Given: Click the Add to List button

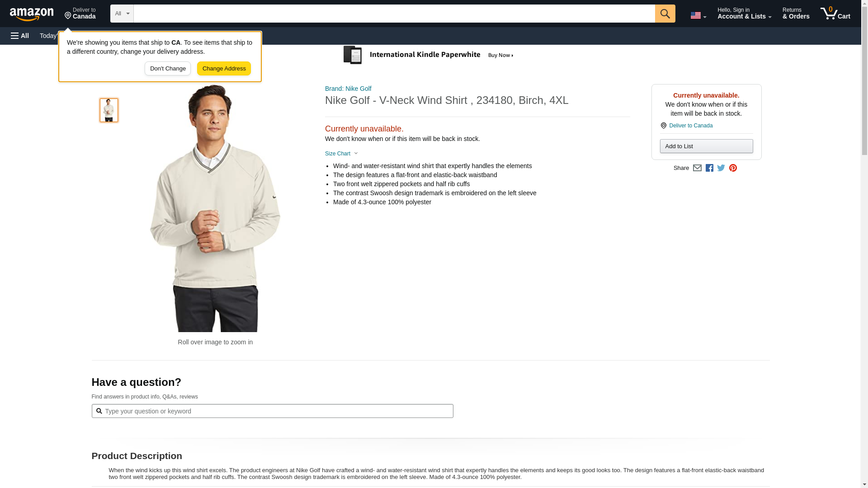Looking at the screenshot, I should click(706, 146).
